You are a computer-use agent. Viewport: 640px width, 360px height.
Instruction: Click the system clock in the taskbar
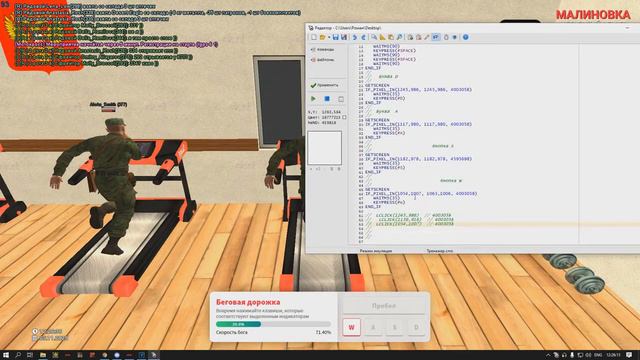pyautogui.click(x=613, y=356)
